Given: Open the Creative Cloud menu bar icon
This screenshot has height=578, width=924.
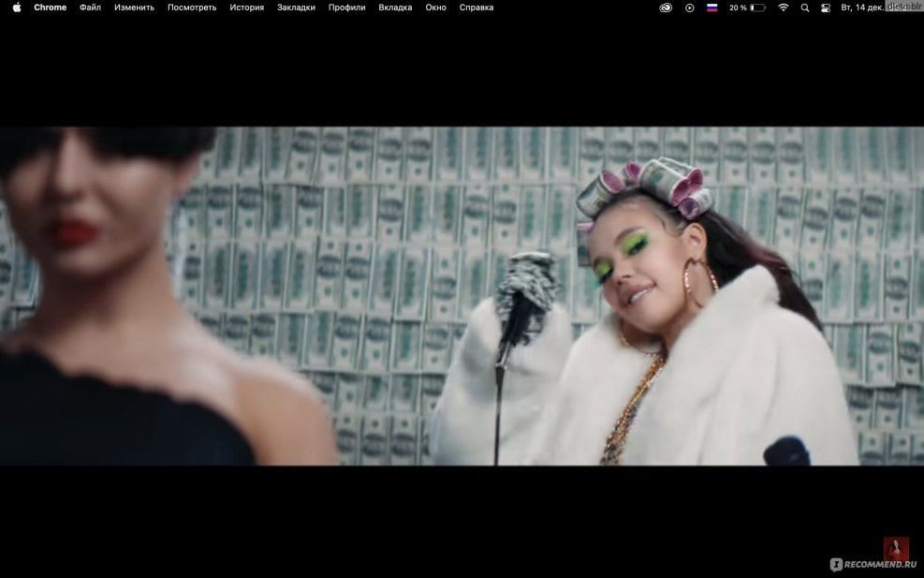Looking at the screenshot, I should [x=666, y=7].
